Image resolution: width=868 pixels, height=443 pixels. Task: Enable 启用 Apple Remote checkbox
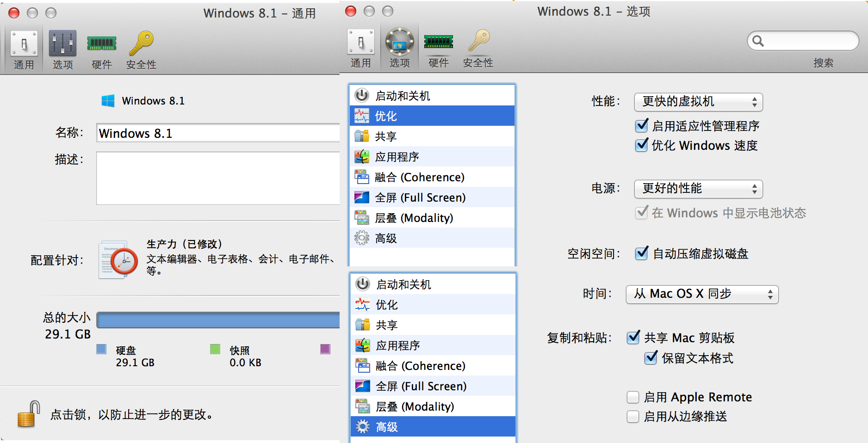(x=633, y=397)
